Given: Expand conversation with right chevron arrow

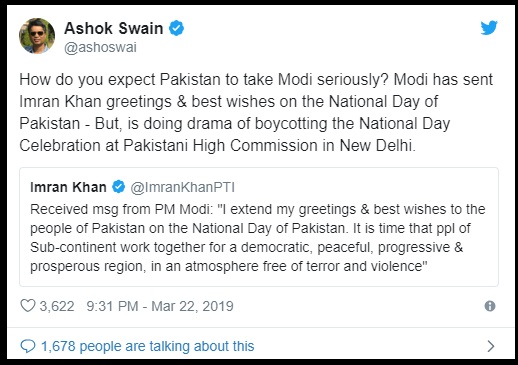Looking at the screenshot, I should pyautogui.click(x=491, y=346).
